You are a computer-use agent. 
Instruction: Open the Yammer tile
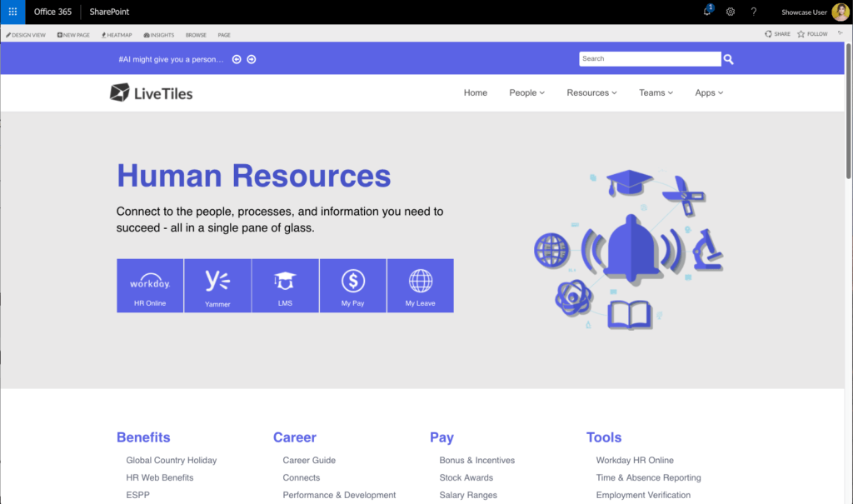[217, 286]
